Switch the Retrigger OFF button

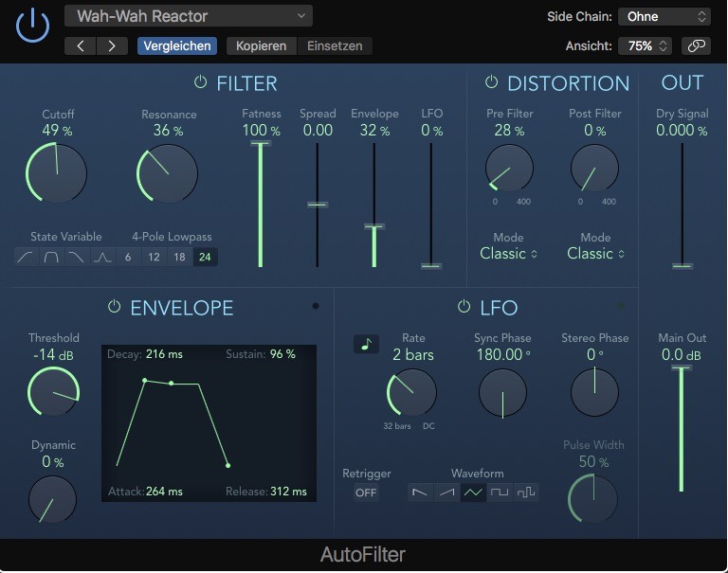coord(366,492)
